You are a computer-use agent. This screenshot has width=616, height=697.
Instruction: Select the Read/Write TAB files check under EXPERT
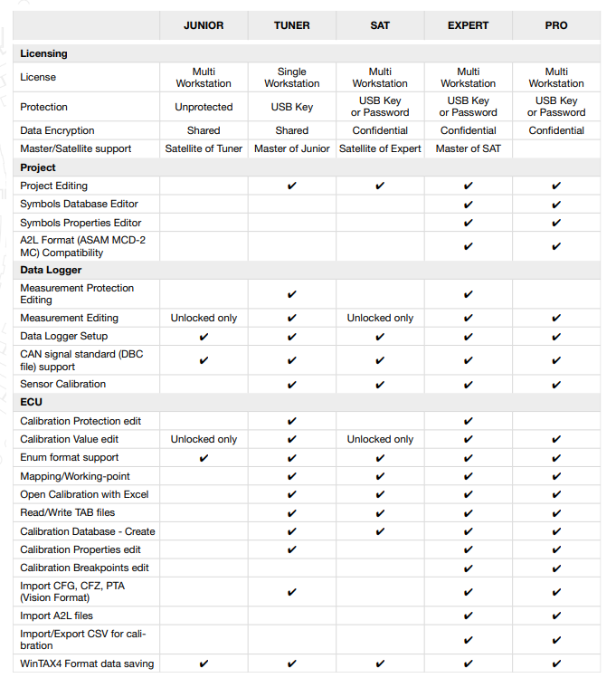pos(468,513)
